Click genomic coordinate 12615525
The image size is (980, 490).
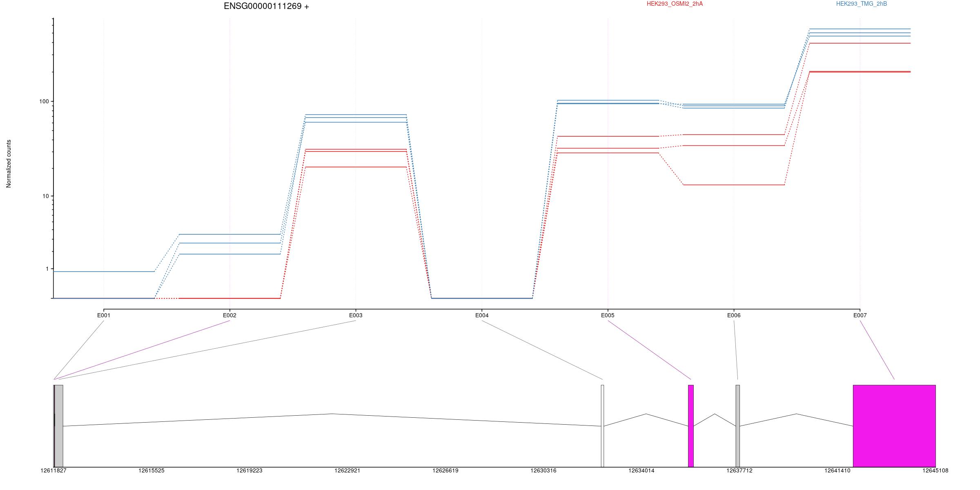[151, 470]
